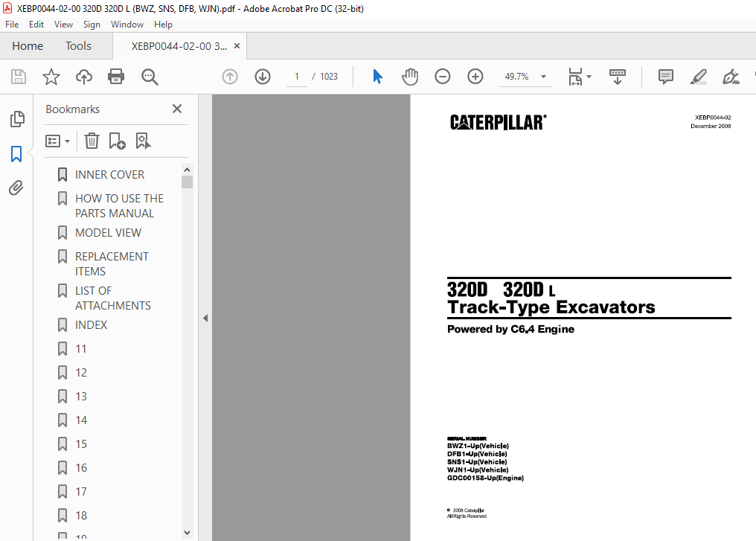This screenshot has height=541, width=756.
Task: Open bookmark 17
Action: point(81,492)
